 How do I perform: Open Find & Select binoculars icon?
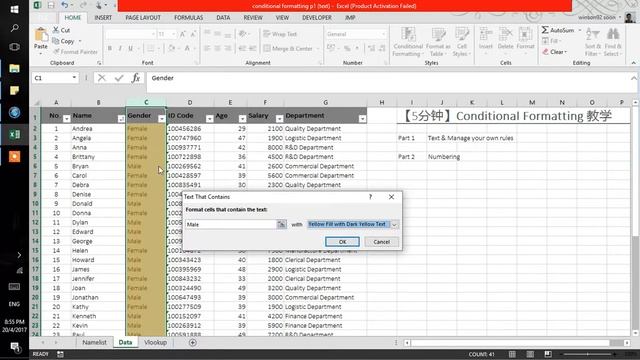click(x=613, y=42)
